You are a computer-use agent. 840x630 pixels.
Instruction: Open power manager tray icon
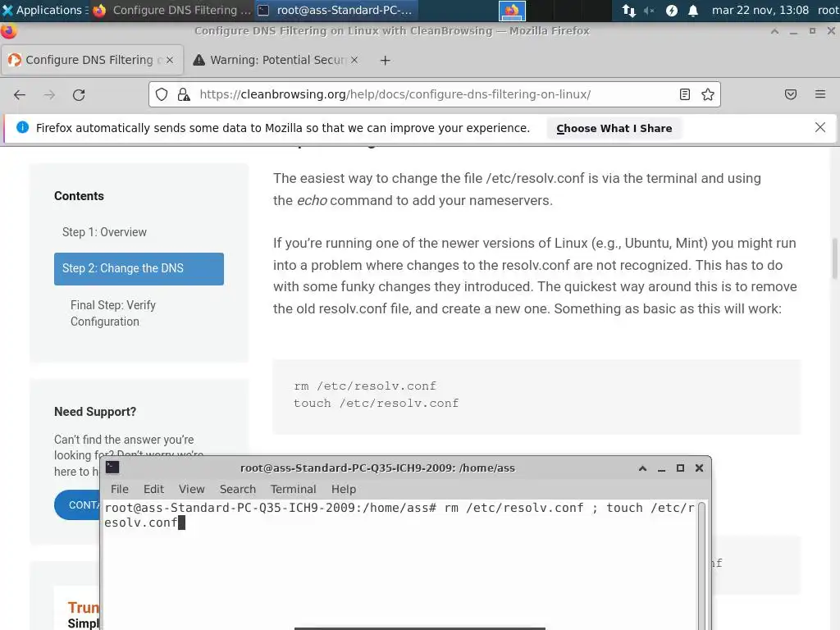pyautogui.click(x=671, y=10)
